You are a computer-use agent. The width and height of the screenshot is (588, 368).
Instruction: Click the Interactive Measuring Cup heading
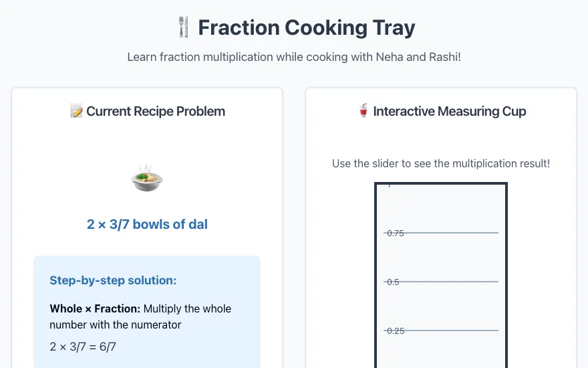(x=449, y=112)
